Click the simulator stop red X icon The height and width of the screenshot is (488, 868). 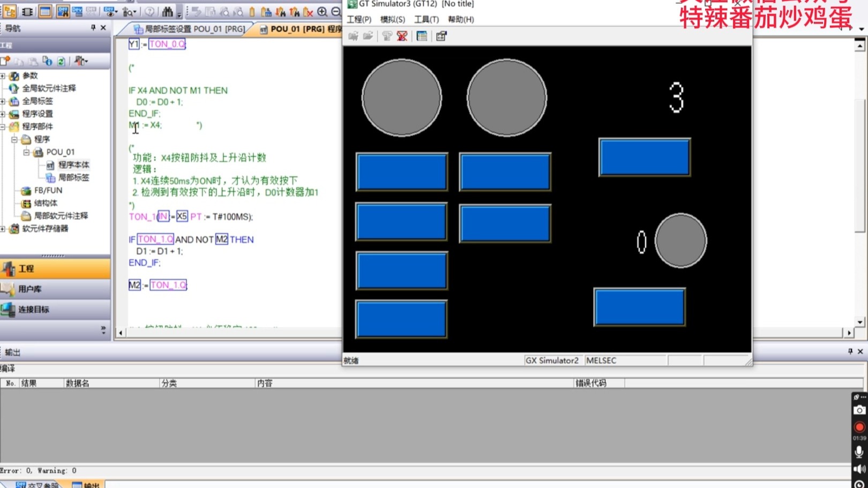pos(402,36)
